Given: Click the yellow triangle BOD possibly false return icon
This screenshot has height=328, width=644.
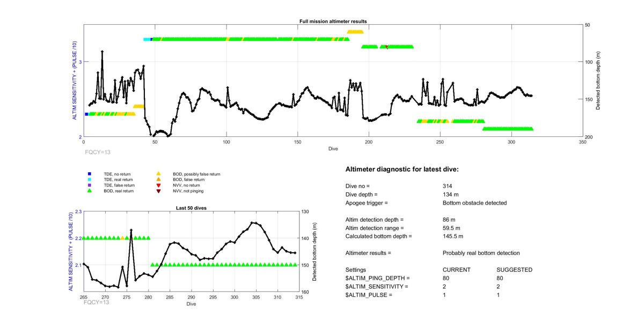Looking at the screenshot, I should tap(158, 174).
